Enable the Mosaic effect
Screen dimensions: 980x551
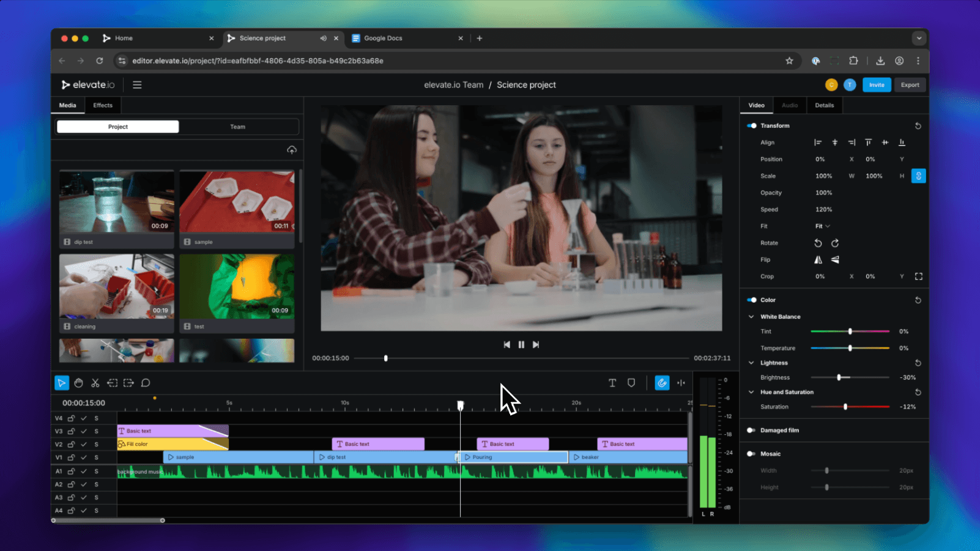[751, 454]
